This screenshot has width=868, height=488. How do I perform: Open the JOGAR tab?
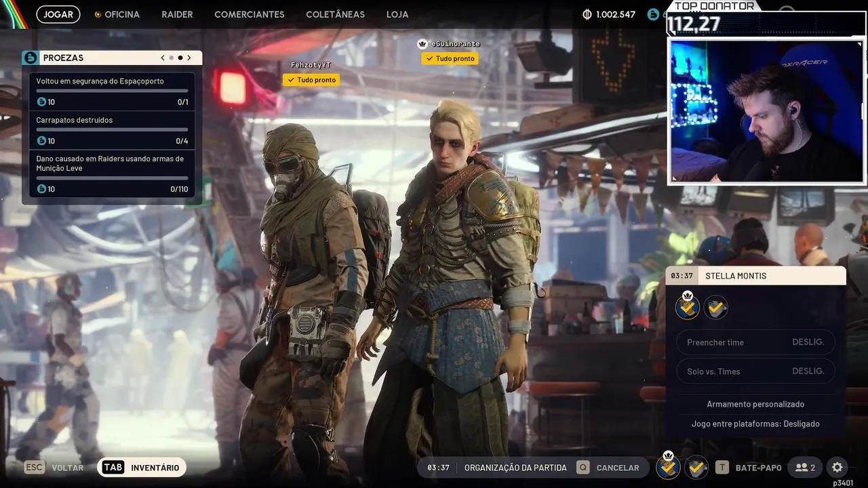coord(58,14)
